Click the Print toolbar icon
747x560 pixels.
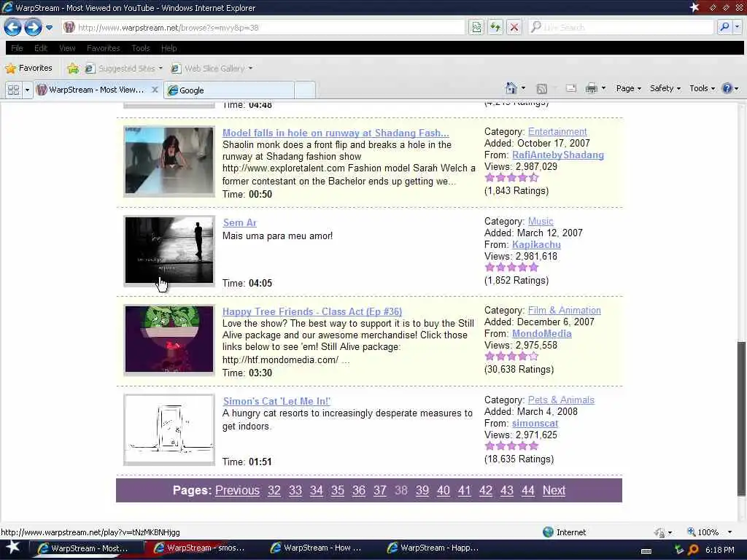[x=591, y=88]
